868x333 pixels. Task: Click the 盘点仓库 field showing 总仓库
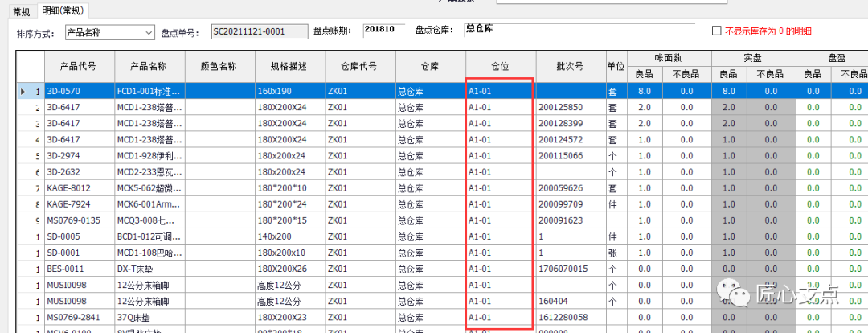[498, 31]
